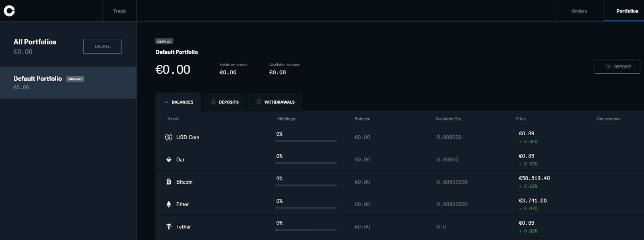
Task: Click the USD Coin +0.00% price change
Action: 528,142
